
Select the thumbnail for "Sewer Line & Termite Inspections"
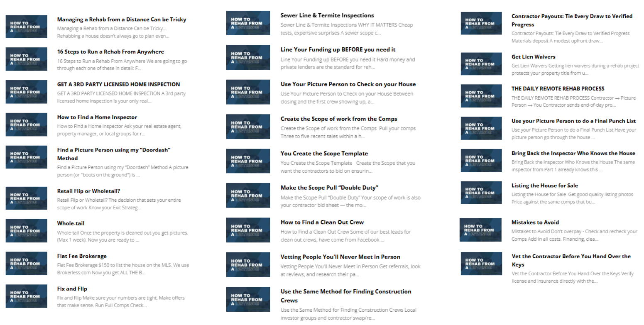(x=248, y=23)
